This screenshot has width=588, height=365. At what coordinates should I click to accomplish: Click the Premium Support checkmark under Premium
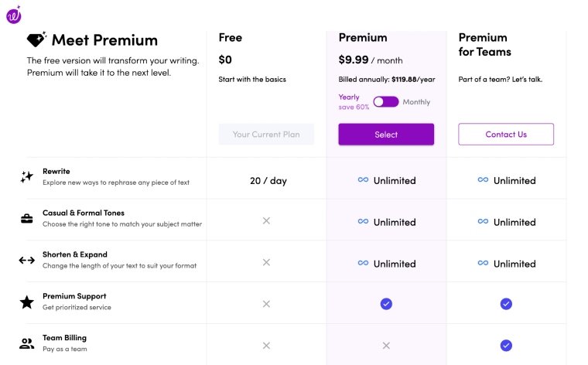pyautogui.click(x=386, y=304)
